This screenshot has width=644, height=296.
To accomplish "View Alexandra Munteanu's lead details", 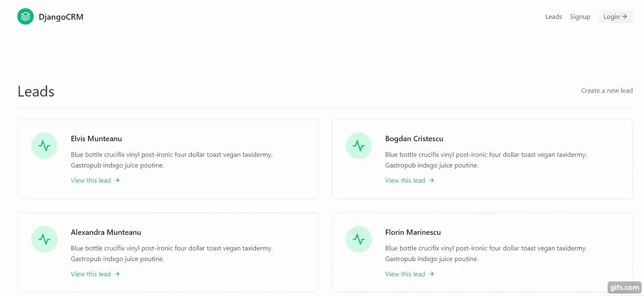I will 91,274.
